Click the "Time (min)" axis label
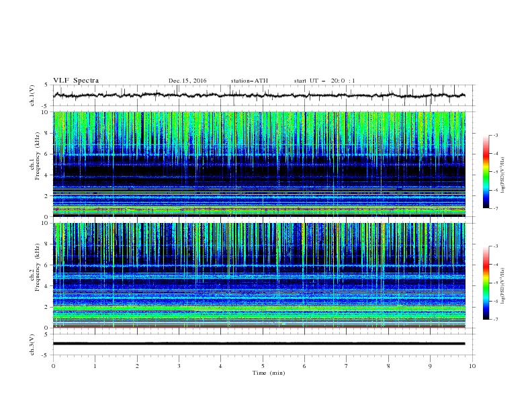 [x=269, y=373]
